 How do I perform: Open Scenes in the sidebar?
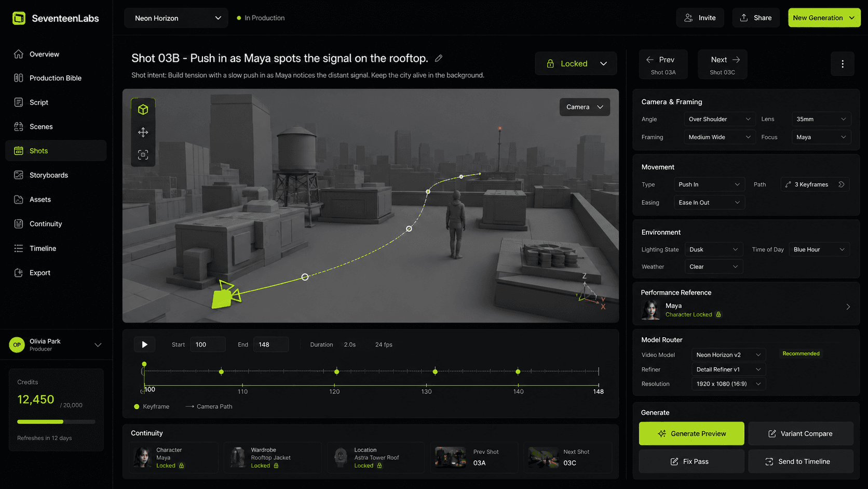pyautogui.click(x=56, y=126)
